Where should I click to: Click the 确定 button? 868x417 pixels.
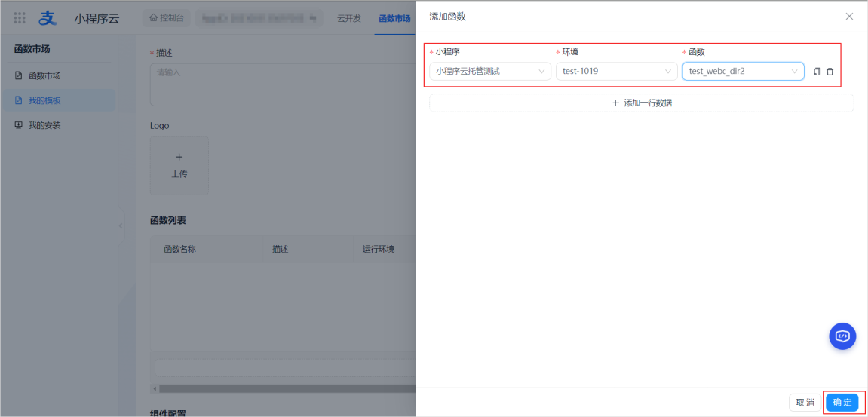[842, 403]
